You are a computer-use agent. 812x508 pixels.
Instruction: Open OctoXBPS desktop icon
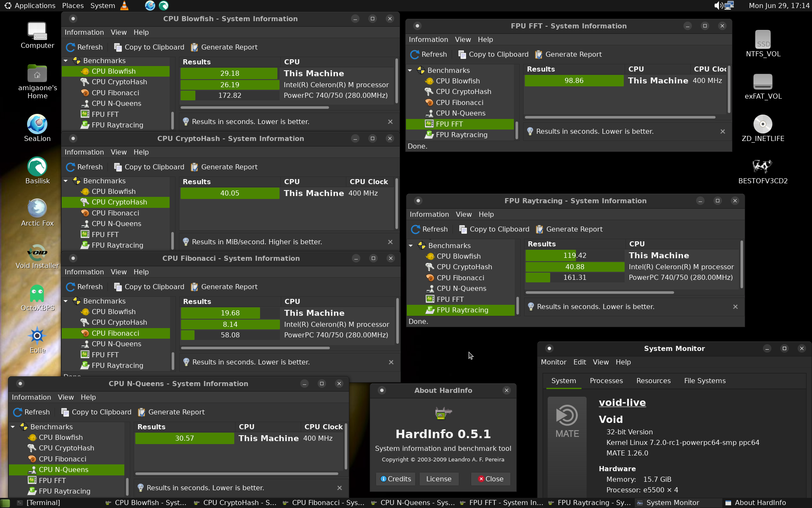37,298
